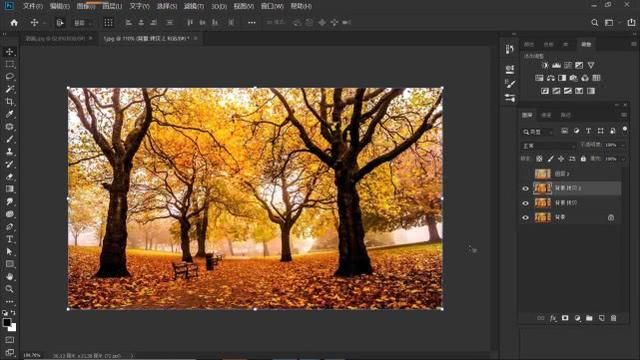This screenshot has height=360, width=640.
Task: Activate the Crop tool
Action: 10,102
